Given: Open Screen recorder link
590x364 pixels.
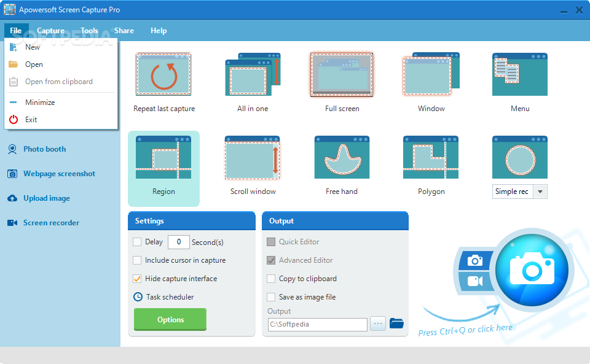Looking at the screenshot, I should point(51,223).
